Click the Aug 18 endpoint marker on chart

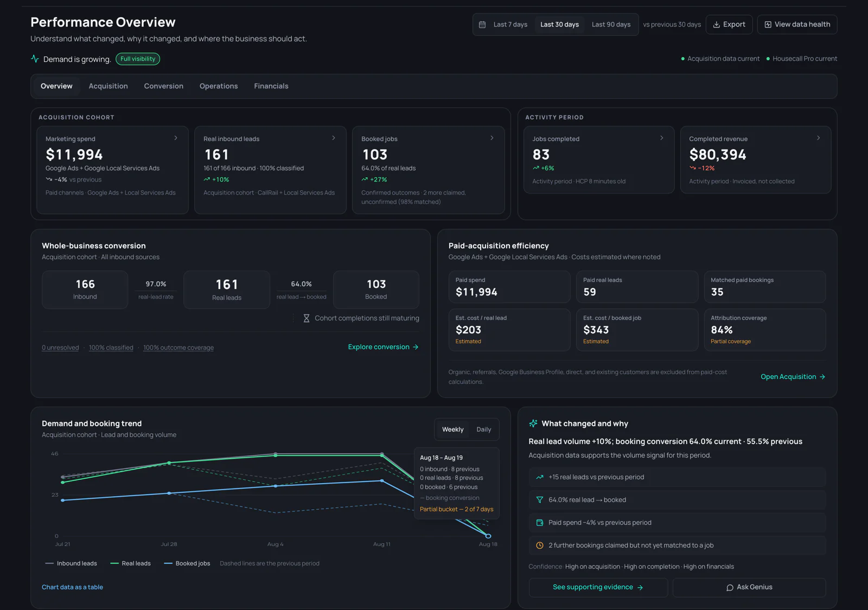click(488, 536)
